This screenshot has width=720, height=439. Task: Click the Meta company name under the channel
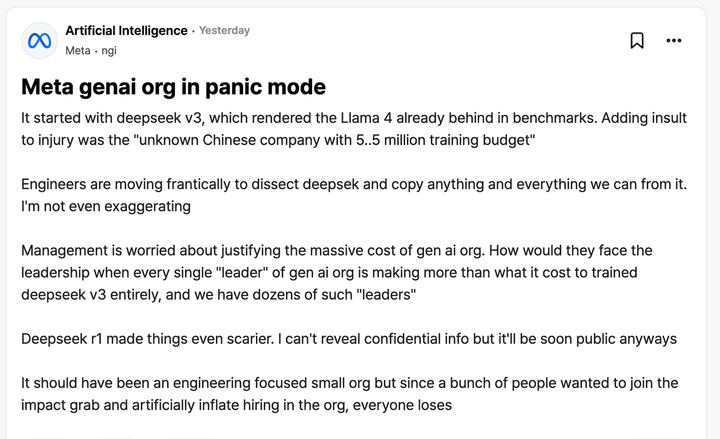point(78,50)
